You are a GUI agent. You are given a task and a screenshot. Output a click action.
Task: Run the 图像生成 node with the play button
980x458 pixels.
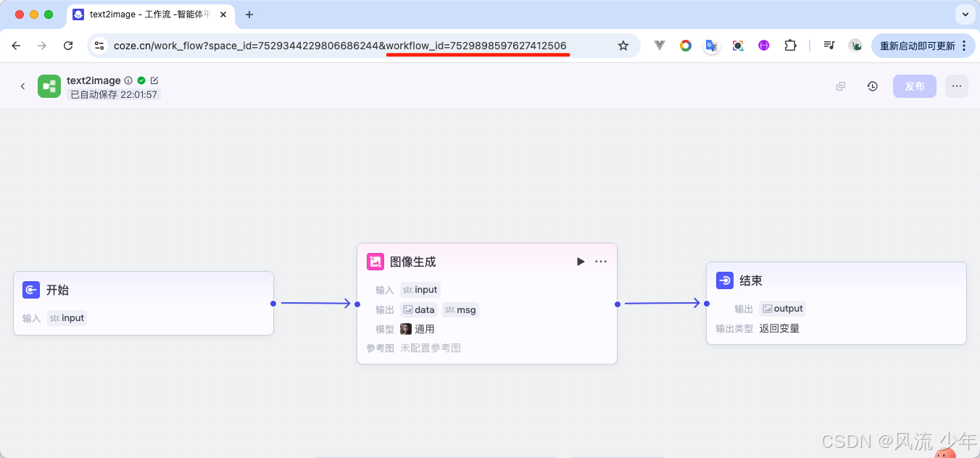[581, 262]
